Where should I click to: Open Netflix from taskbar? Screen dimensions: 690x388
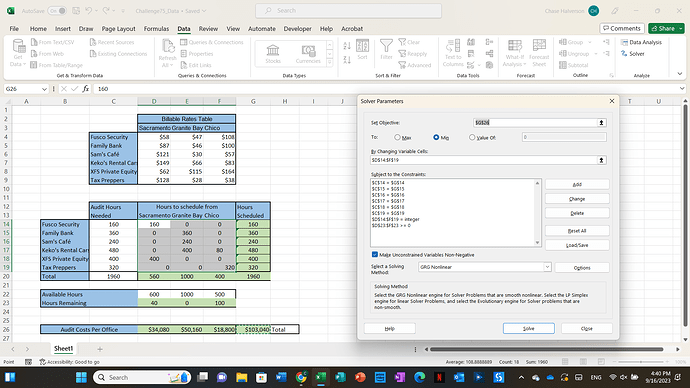coord(439,377)
